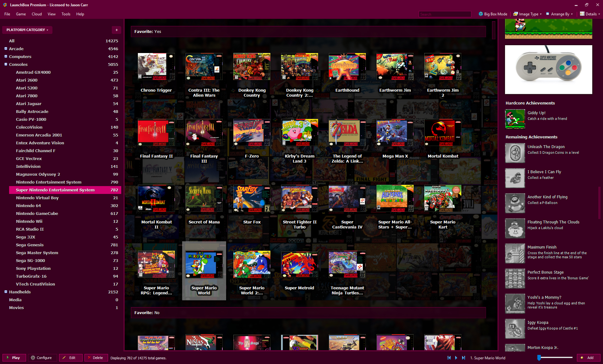Click the Delete button

[x=96, y=358]
